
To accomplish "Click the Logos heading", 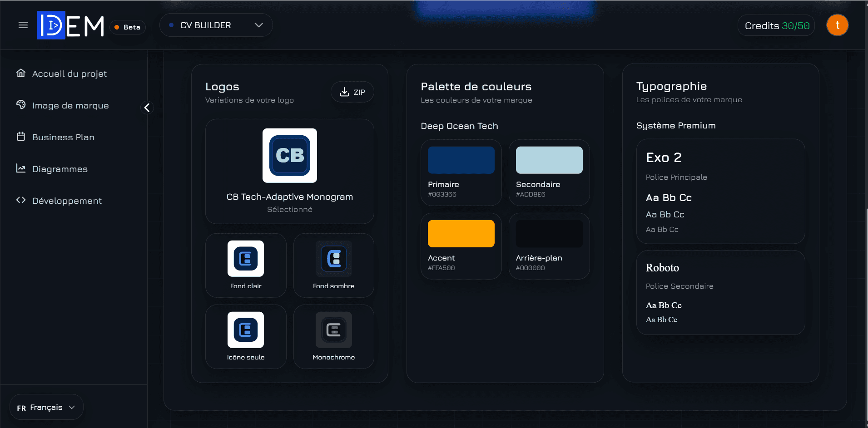I will 222,87.
